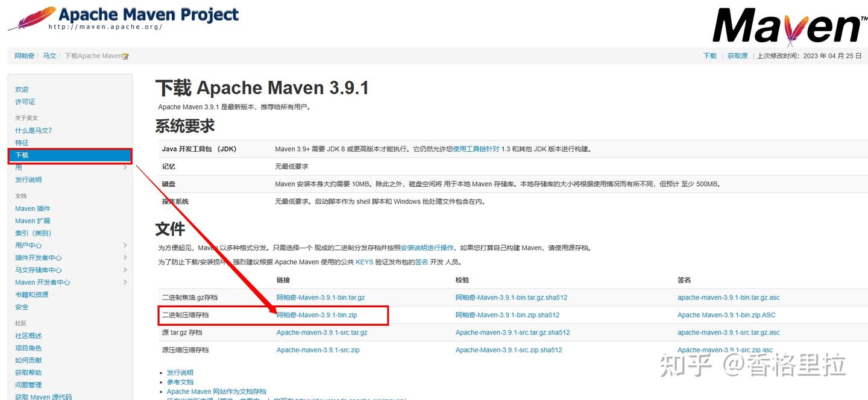Click the 文件 section heading
This screenshot has width=868, height=400.
tap(170, 229)
